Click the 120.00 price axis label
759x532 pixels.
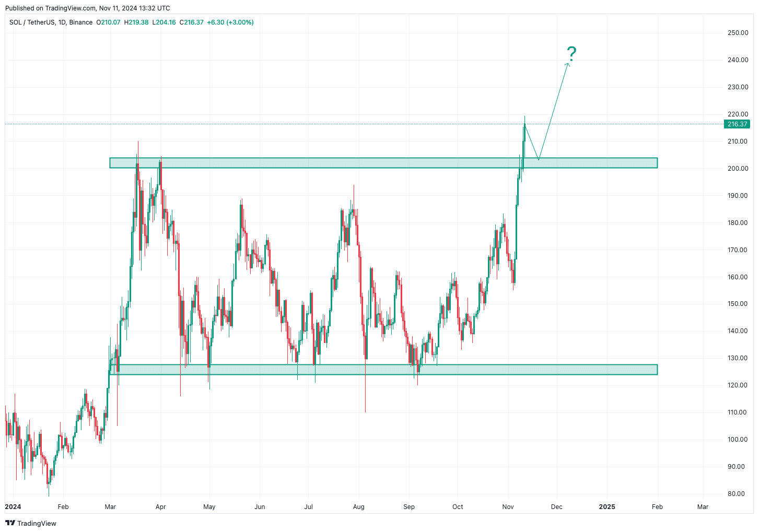pos(738,385)
